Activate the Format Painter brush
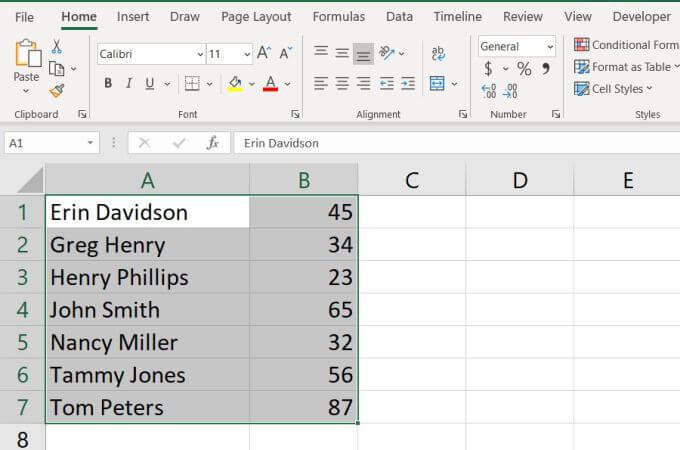 tap(57, 91)
